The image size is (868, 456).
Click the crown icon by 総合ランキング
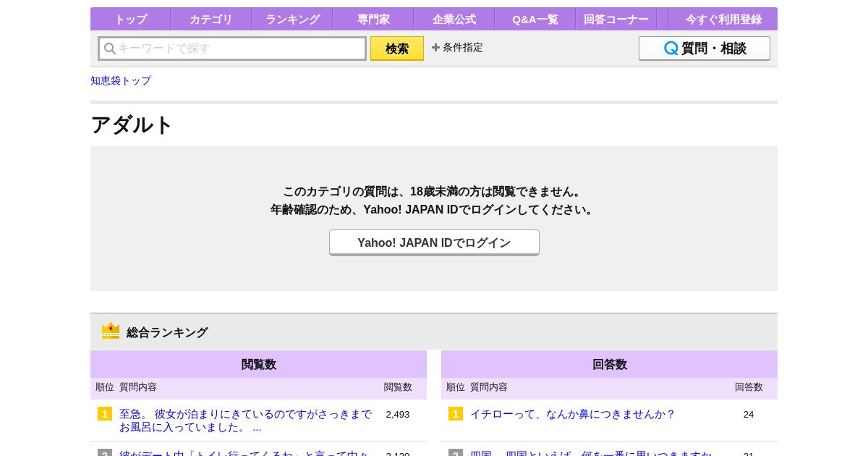point(111,331)
